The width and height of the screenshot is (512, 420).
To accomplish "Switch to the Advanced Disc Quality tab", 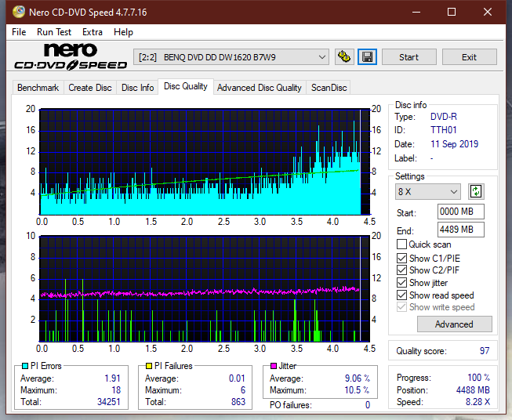I will [x=260, y=88].
